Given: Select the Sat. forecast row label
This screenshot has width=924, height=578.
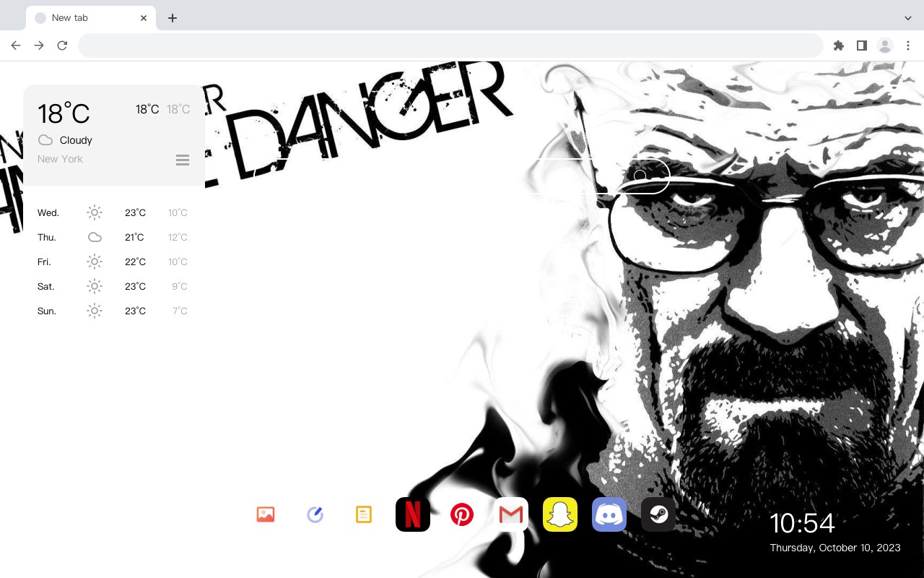Looking at the screenshot, I should 46,286.
